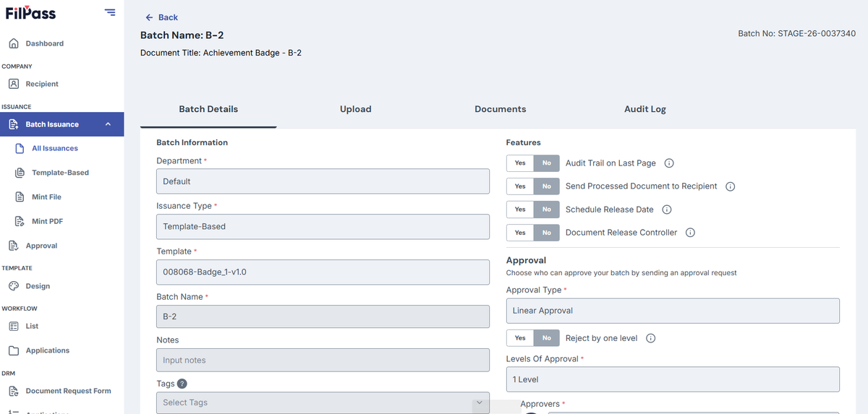Set Document Release Controller to Yes
This screenshot has width=868, height=414.
point(520,233)
